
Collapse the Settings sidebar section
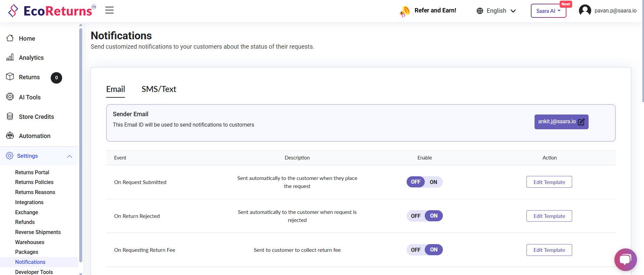click(70, 156)
